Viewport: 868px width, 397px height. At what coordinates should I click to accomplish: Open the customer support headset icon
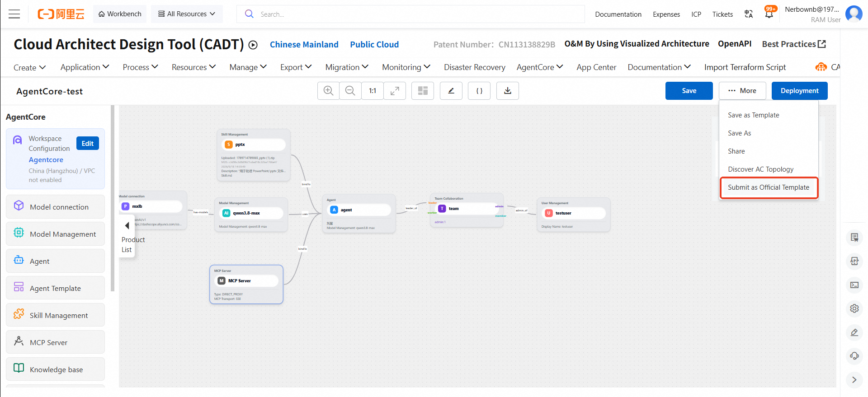(x=854, y=356)
